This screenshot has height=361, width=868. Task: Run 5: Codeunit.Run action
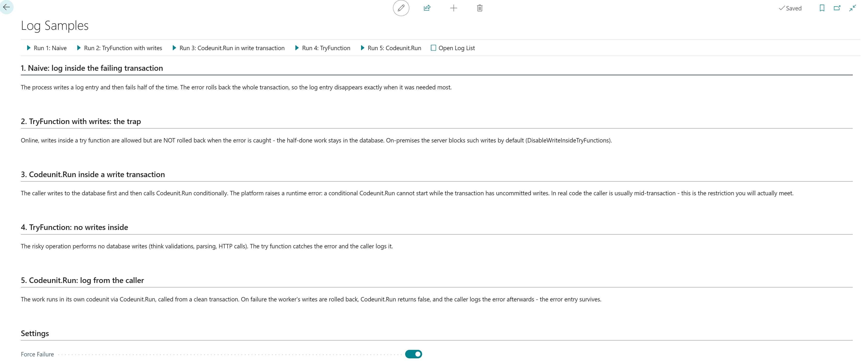point(391,48)
